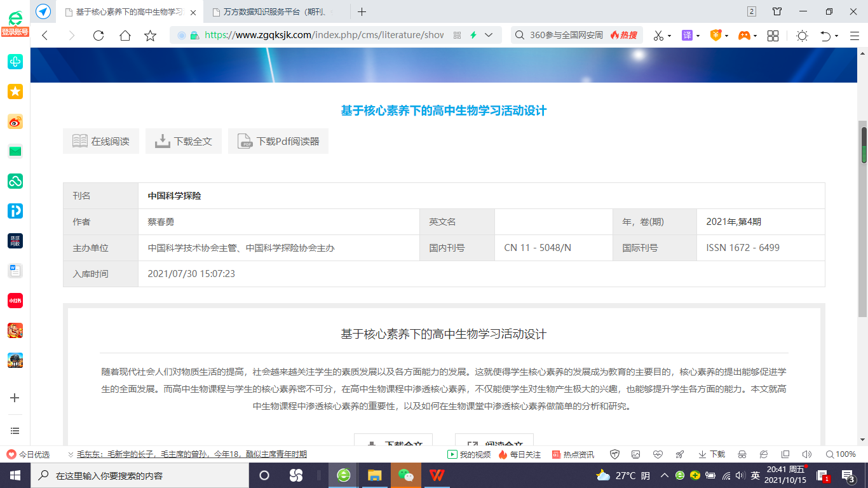The image size is (868, 488).
Task: Click the blue article title heading
Action: click(444, 111)
